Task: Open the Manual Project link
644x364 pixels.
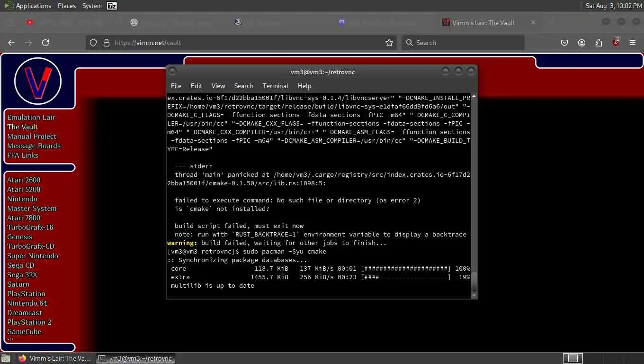Action: [32, 136]
